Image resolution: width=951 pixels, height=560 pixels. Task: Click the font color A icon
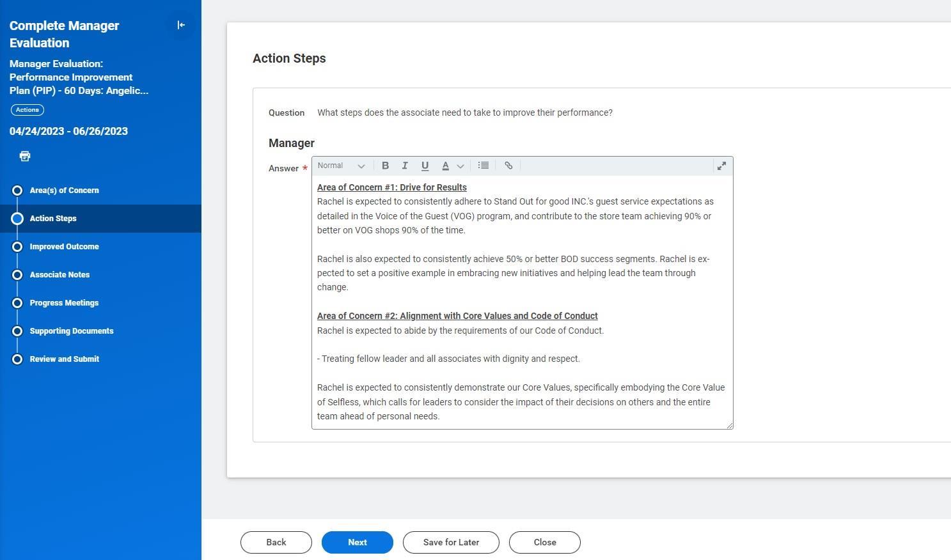point(445,166)
